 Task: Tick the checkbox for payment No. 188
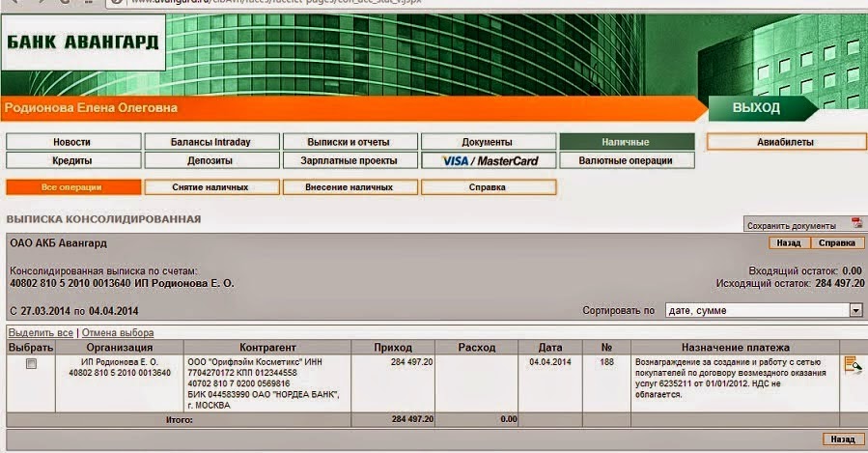32,364
